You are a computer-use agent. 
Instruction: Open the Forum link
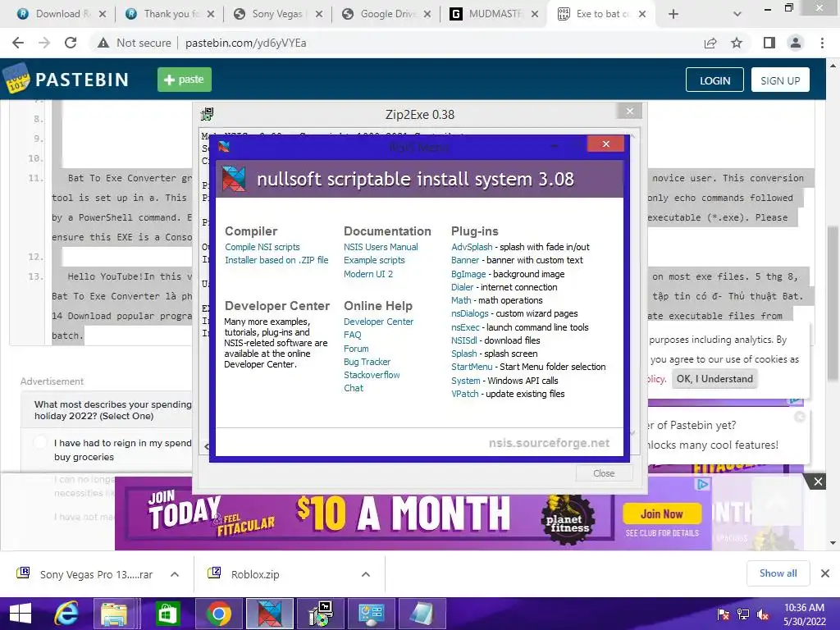[x=356, y=348]
